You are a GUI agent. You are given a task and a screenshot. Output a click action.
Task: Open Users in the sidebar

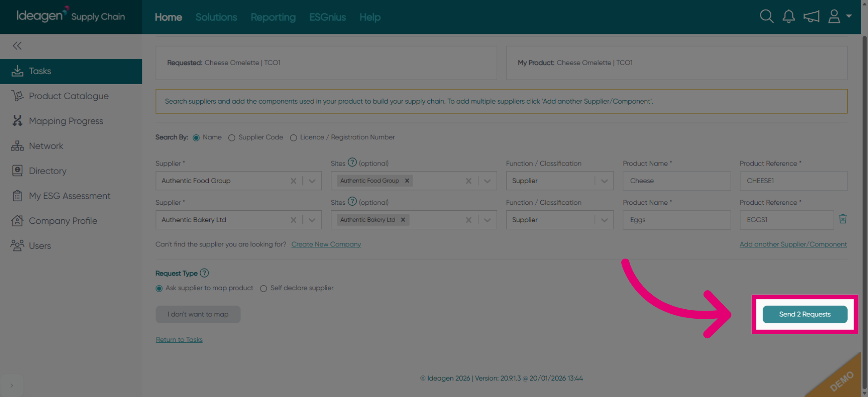pos(71,246)
